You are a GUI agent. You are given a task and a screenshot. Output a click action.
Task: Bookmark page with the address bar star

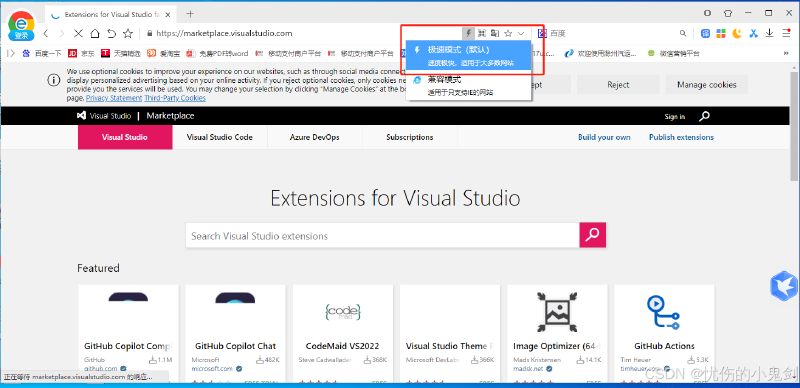508,33
